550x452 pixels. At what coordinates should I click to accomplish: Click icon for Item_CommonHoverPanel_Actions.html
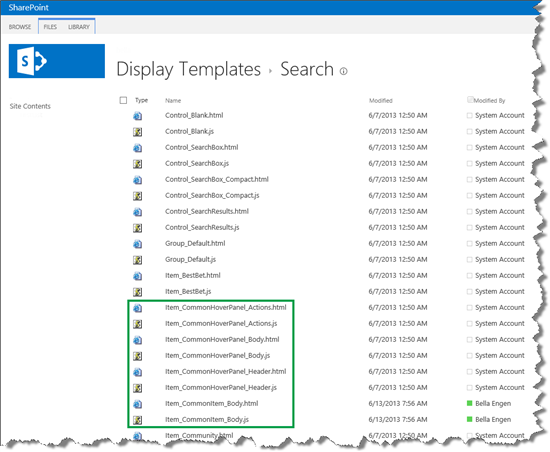[x=138, y=308]
